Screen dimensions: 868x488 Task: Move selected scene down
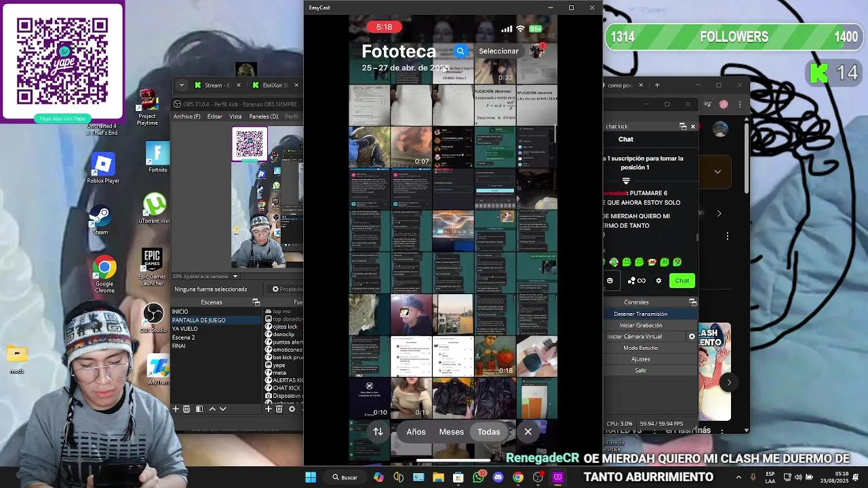tap(222, 409)
